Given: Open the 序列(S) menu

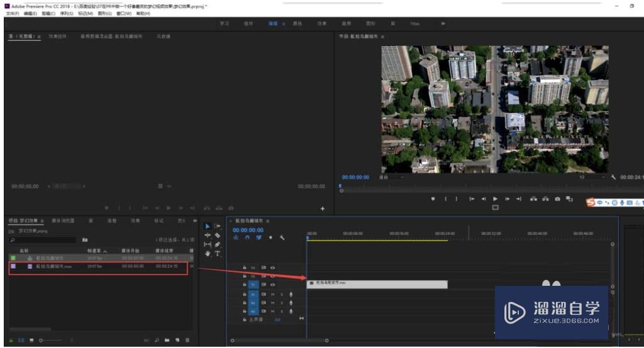Looking at the screenshot, I should click(67, 14).
